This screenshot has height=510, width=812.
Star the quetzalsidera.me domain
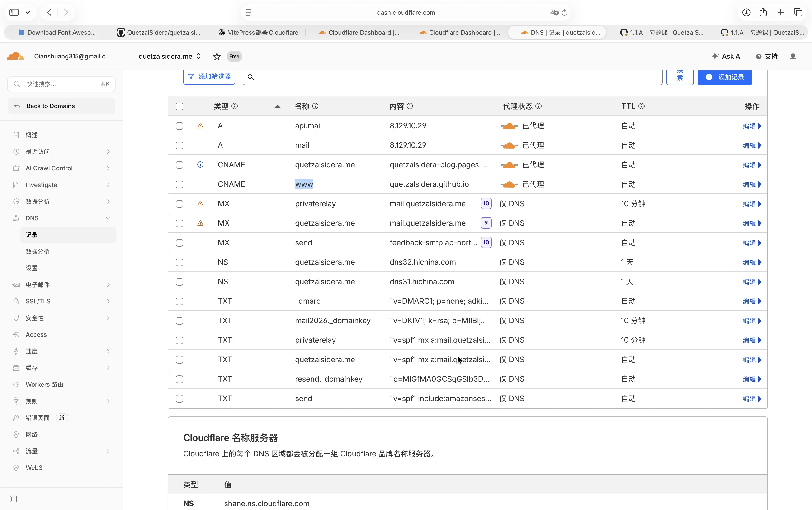[217, 56]
